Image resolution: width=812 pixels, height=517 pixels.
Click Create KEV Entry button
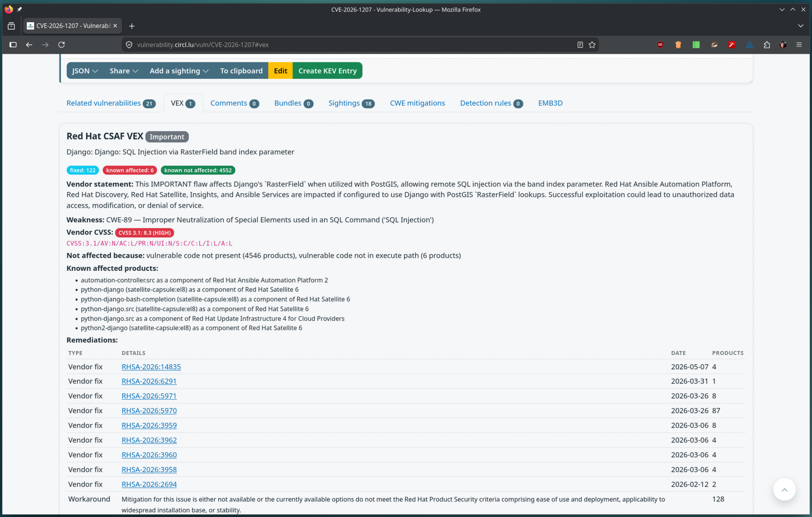328,71
